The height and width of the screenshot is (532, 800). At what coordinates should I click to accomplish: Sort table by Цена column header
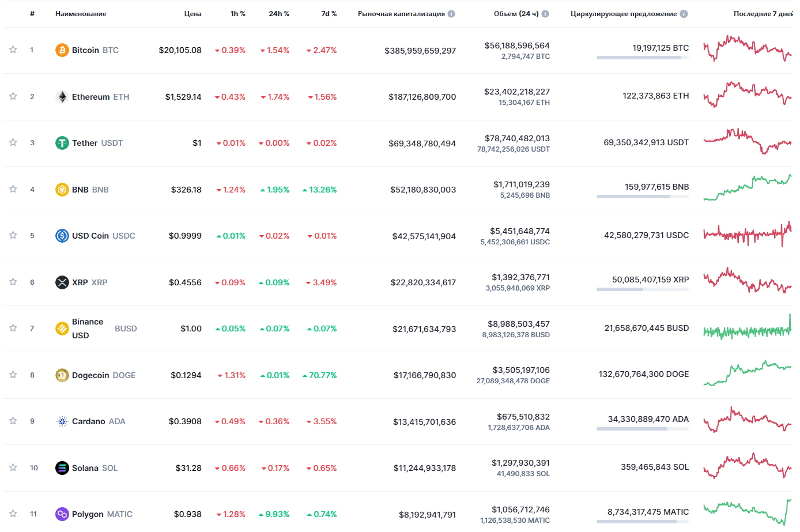193,14
